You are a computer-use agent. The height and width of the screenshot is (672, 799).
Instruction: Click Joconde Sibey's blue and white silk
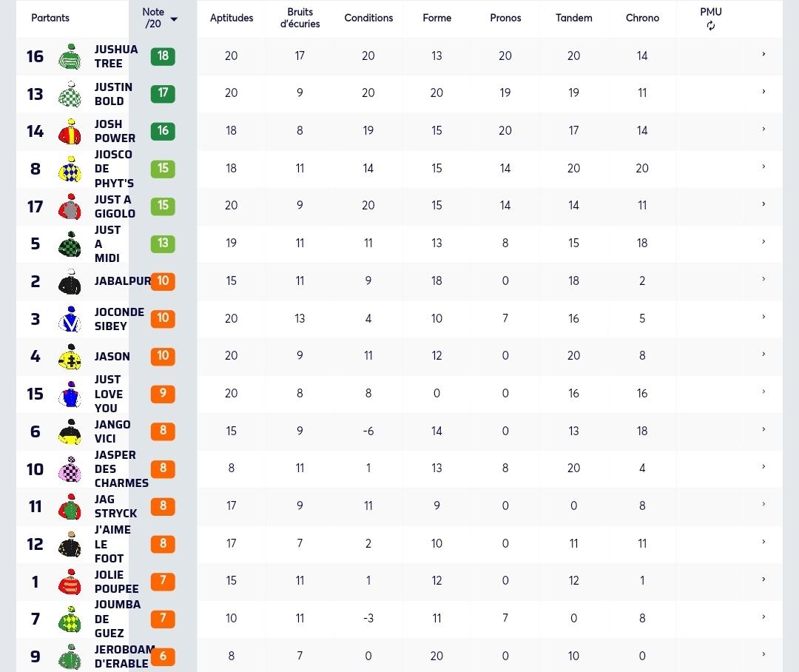(x=70, y=319)
